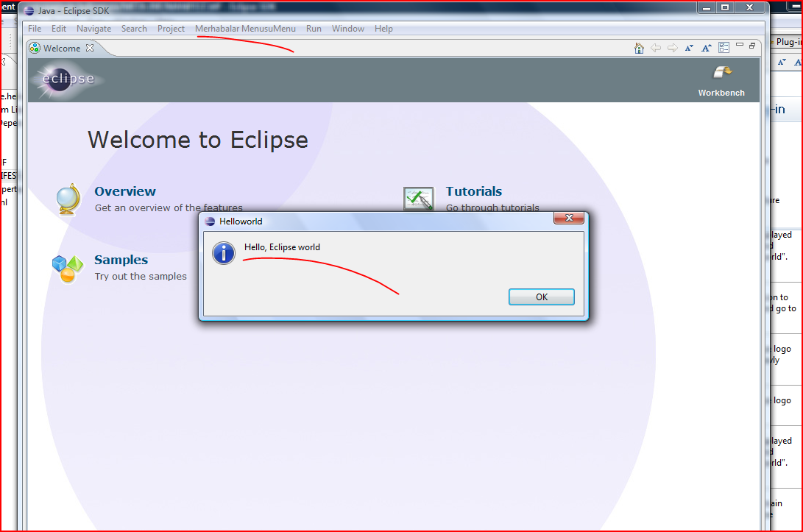The image size is (803, 532).
Task: Click the 'Java - Eclipse SDK' window title
Action: pyautogui.click(x=73, y=11)
